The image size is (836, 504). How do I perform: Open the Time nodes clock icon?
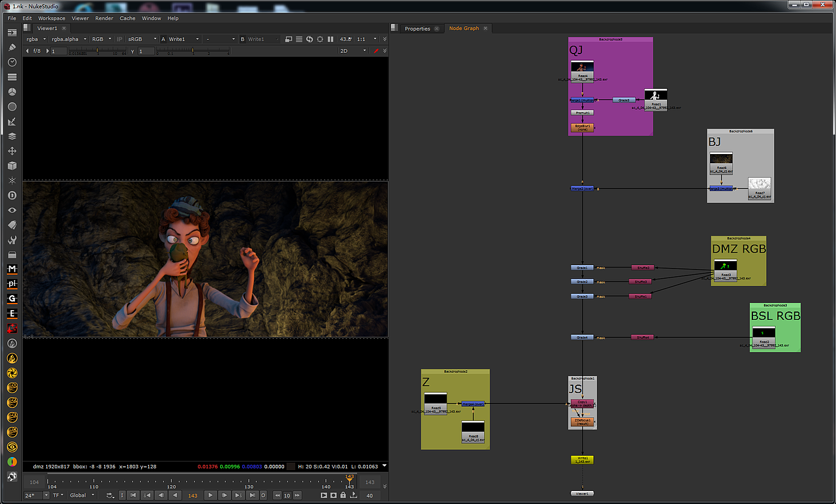[12, 62]
